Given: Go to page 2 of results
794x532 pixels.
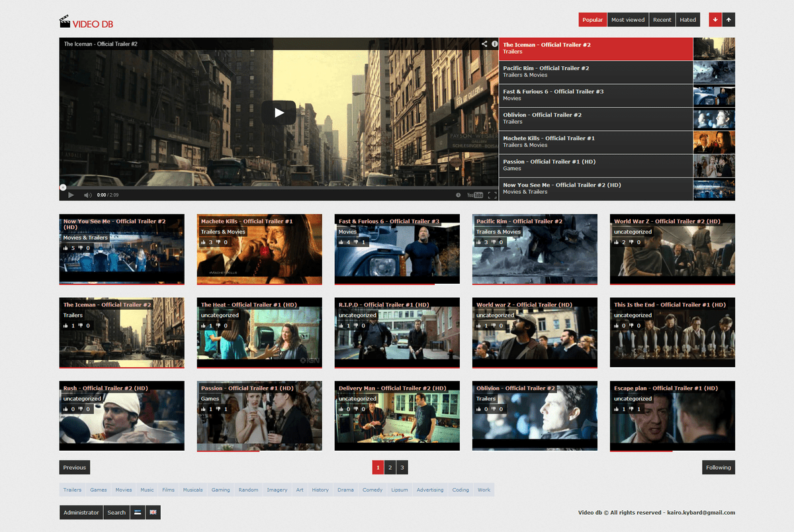Looking at the screenshot, I should point(390,468).
